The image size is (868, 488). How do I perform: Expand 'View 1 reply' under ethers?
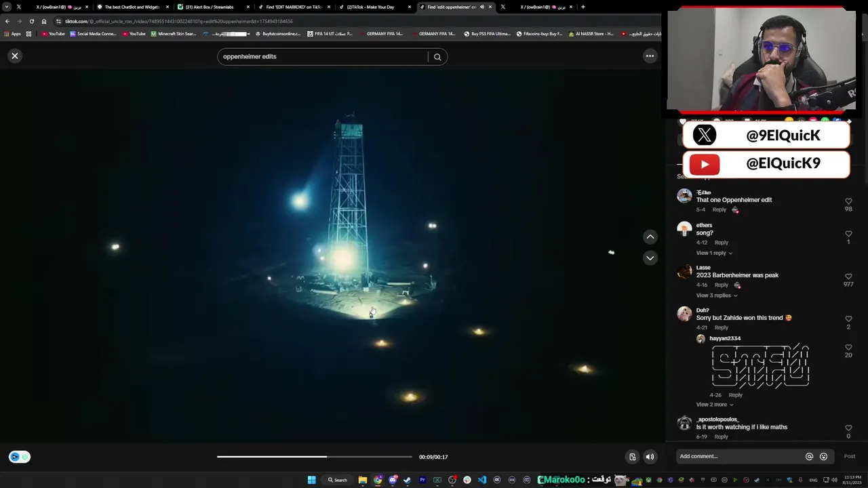click(x=714, y=253)
